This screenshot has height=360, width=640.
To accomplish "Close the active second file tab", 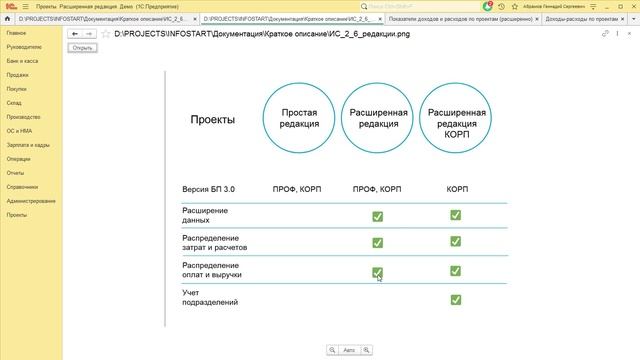I will point(380,19).
